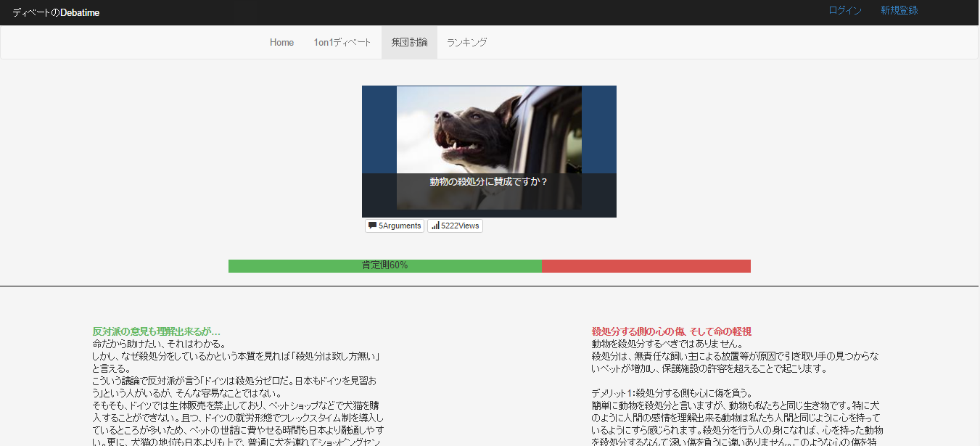980x446 pixels.
Task: Click the speech bubble icon beside 5Arguments
Action: (372, 226)
